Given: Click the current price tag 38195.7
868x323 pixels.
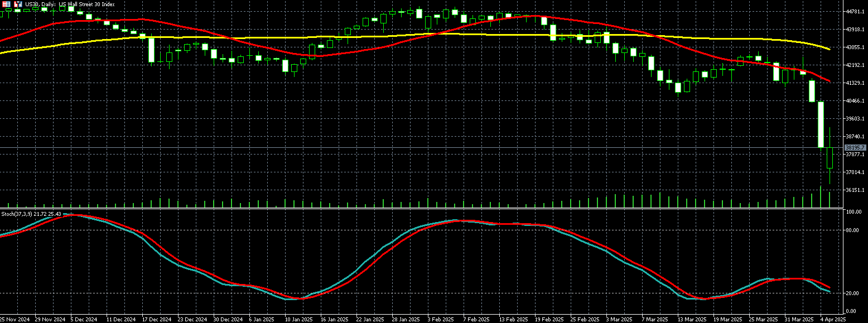Looking at the screenshot, I should coord(855,148).
